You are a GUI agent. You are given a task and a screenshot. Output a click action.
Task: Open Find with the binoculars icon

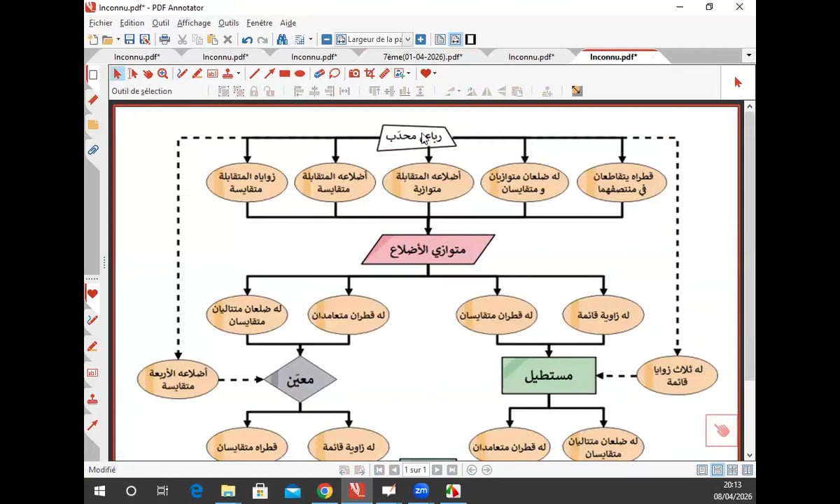pos(283,40)
